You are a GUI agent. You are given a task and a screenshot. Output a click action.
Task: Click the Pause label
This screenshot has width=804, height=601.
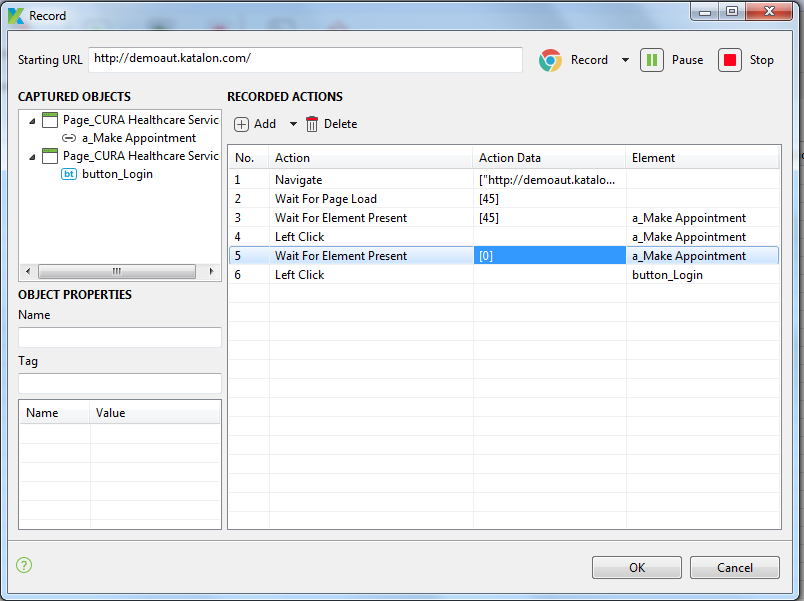pyautogui.click(x=687, y=60)
